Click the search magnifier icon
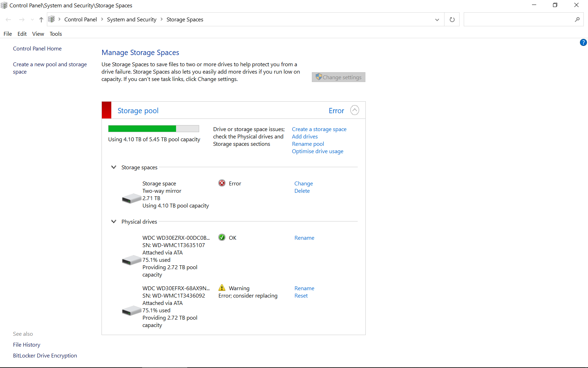Screen dimensions: 588x368 (577, 20)
